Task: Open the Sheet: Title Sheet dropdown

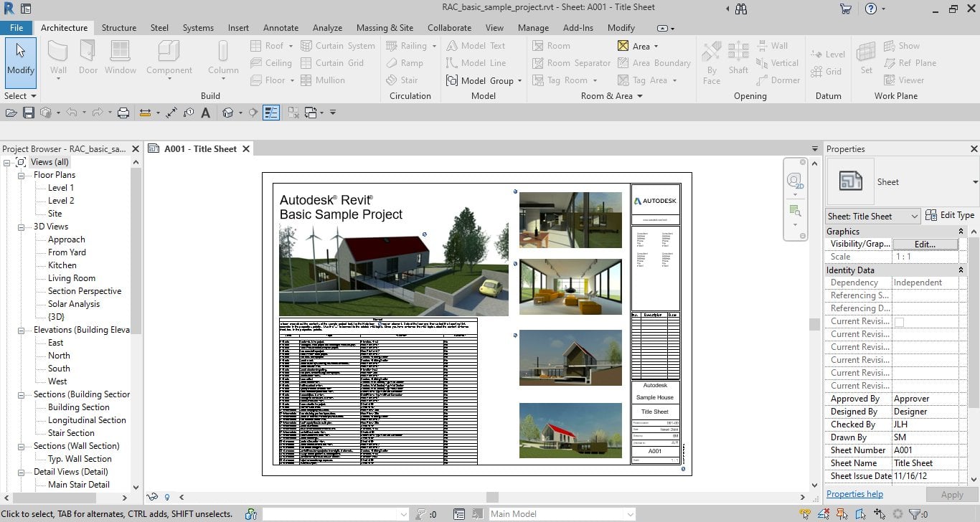Action: click(872, 216)
